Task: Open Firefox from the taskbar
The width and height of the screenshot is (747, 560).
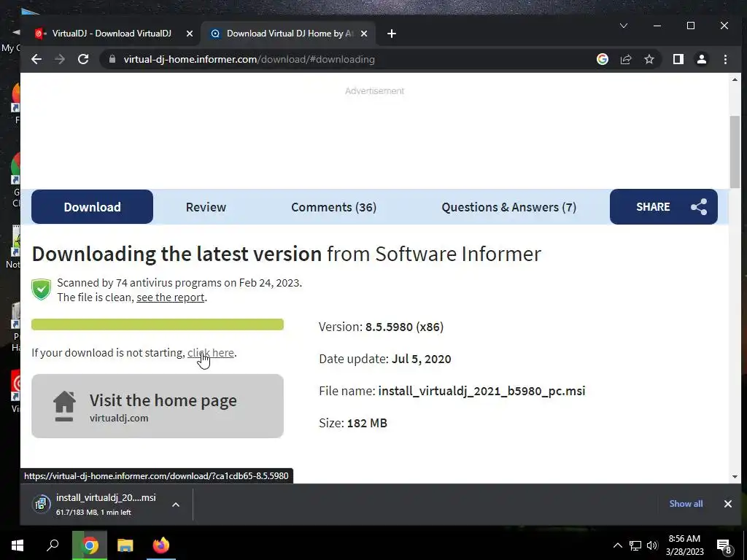Action: tap(161, 545)
